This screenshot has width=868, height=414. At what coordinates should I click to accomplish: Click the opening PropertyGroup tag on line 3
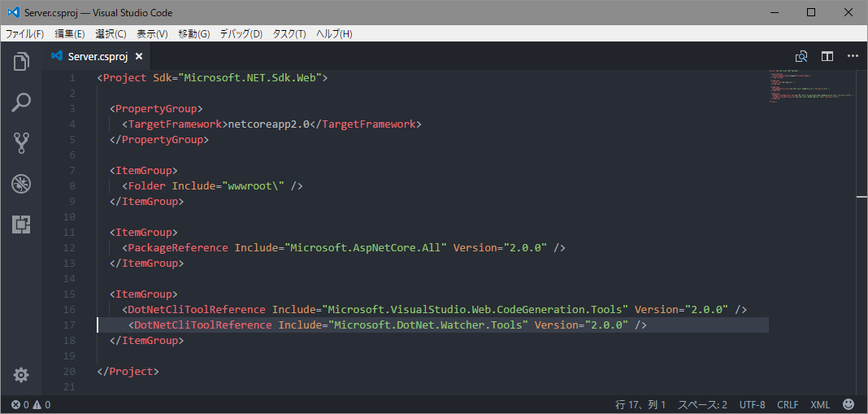click(x=157, y=109)
